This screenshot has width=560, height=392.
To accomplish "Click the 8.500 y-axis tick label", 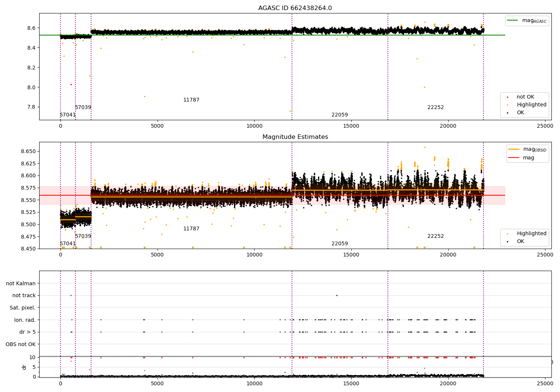I will [x=28, y=224].
